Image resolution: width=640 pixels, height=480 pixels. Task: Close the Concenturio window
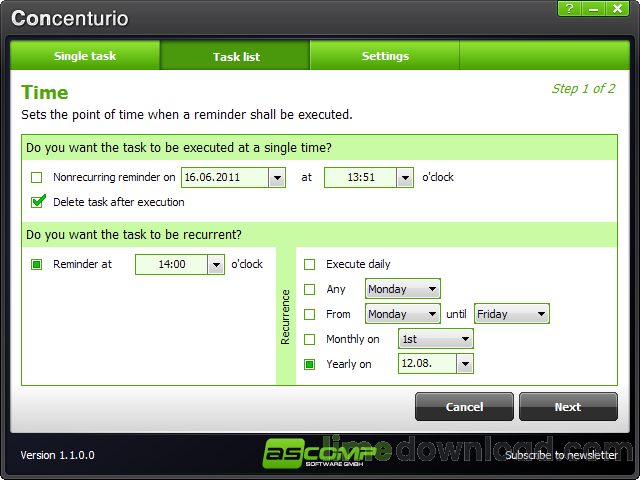[618, 9]
